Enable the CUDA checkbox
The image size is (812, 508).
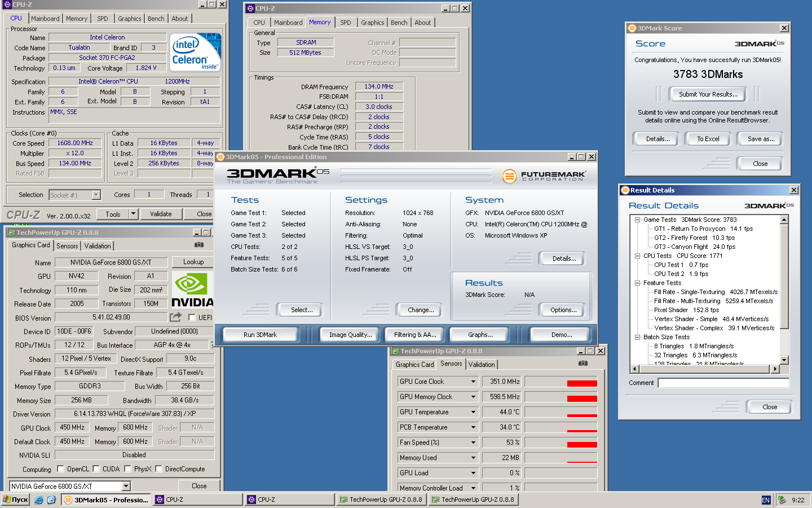[x=96, y=469]
